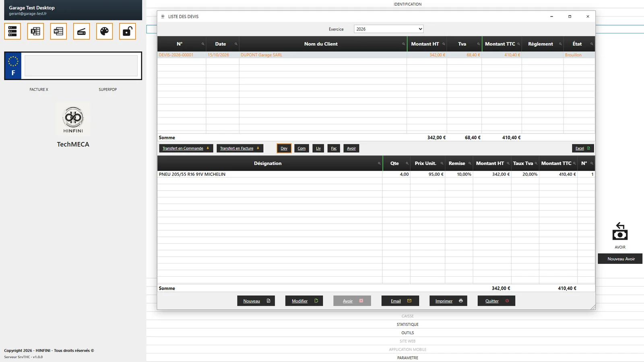Click the SUPERPDP label
This screenshot has width=644, height=362.
click(107, 90)
